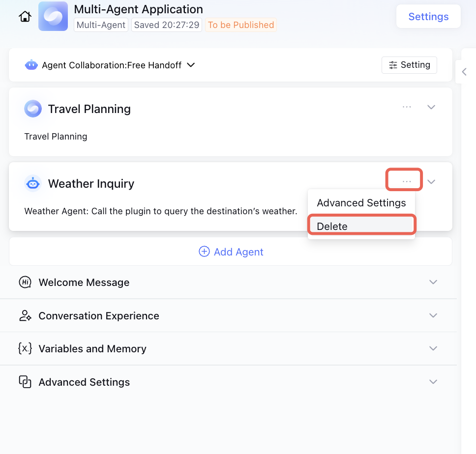Click the Add Agent button

click(231, 252)
